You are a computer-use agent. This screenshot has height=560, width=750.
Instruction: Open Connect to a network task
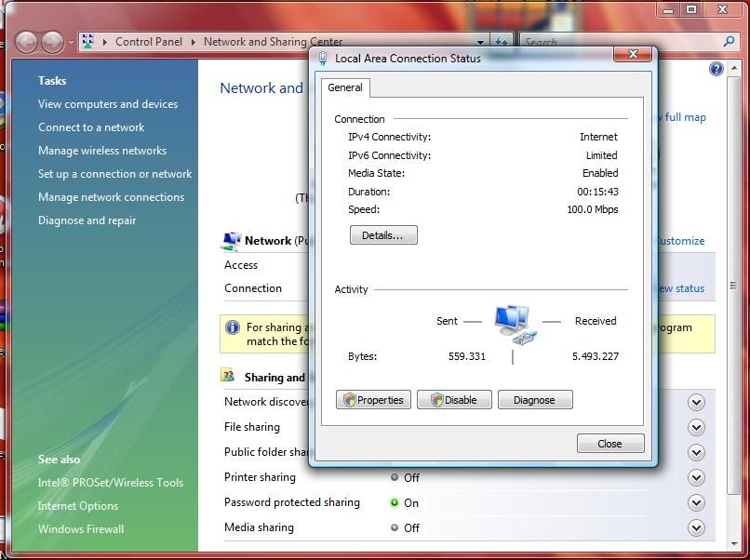click(x=91, y=127)
